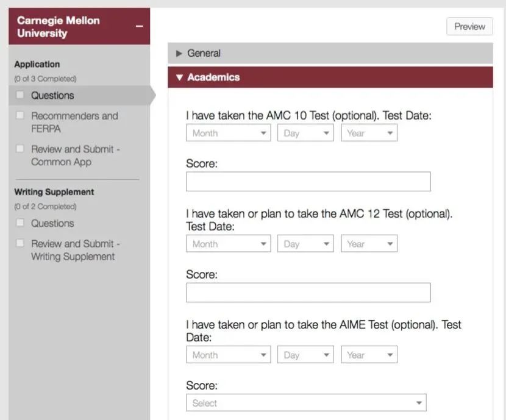Viewport: 506px width, 420px height.
Task: Open the AIME Score Select dropdown
Action: (x=306, y=403)
